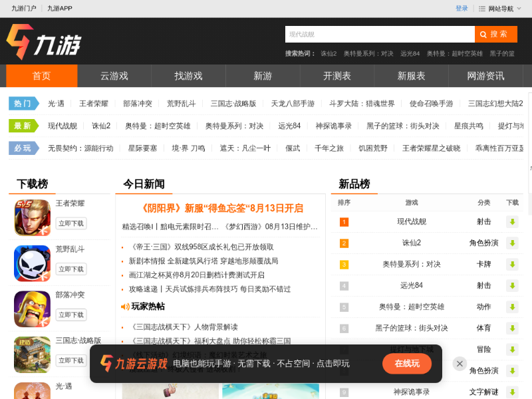Image resolution: width=532 pixels, height=399 pixels.
Task: Click the 九游 logo in header
Action: [43, 42]
